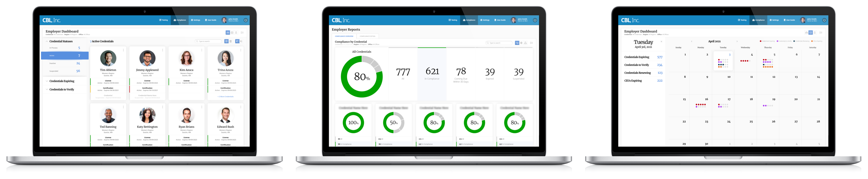Select Suspended status row

click(x=65, y=71)
